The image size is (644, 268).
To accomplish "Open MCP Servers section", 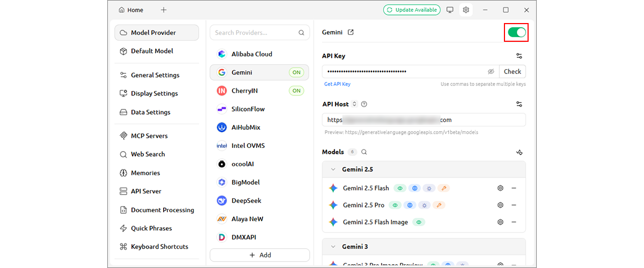I will pos(157,136).
